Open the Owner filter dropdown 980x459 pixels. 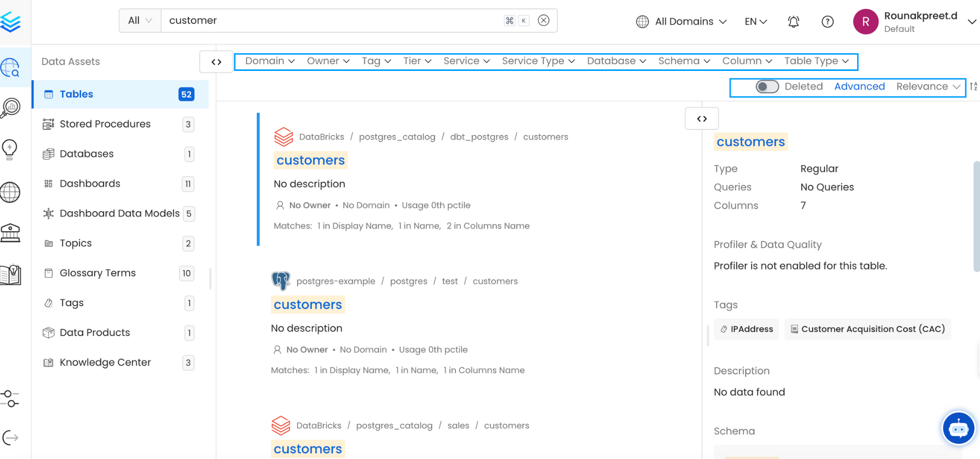tap(328, 61)
